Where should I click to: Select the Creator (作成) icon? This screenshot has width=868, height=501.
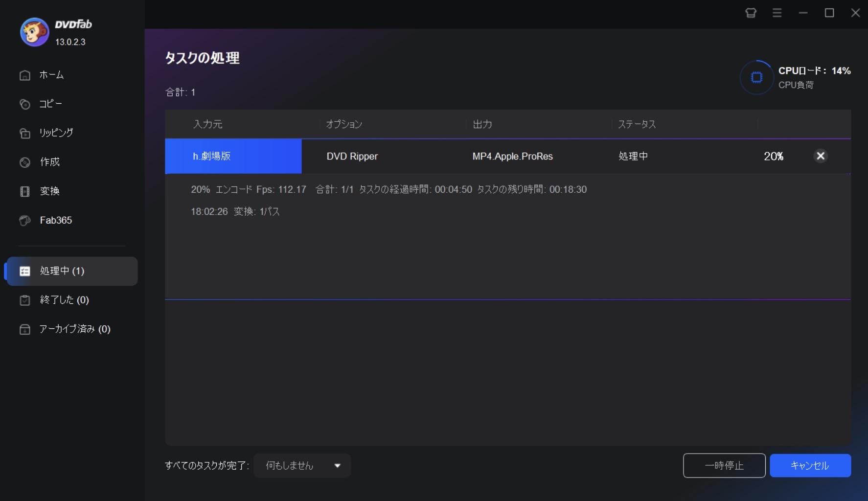25,162
